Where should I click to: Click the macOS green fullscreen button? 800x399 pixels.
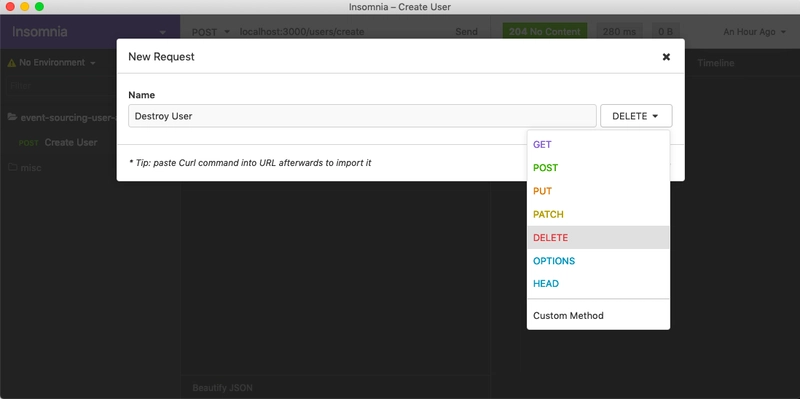tap(39, 7)
